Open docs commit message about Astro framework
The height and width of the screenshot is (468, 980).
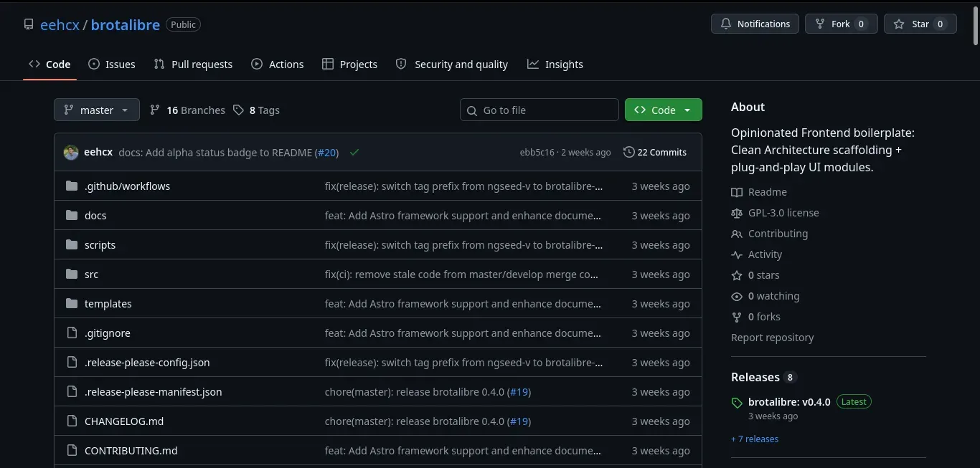pos(463,215)
